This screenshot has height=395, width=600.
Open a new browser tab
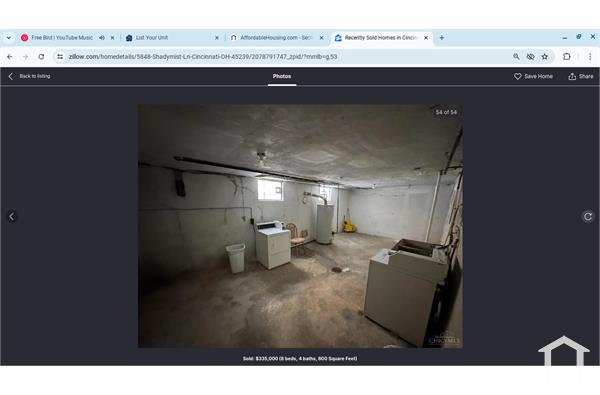[442, 38]
